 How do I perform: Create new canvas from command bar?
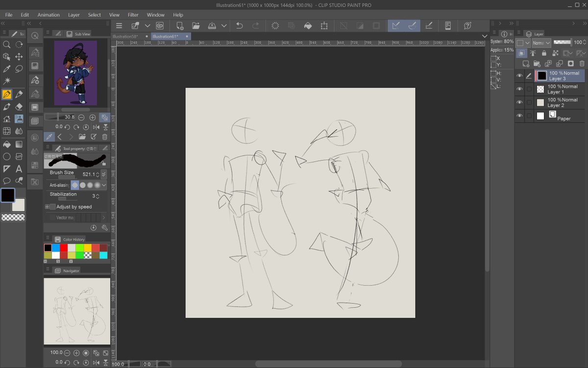coord(180,26)
